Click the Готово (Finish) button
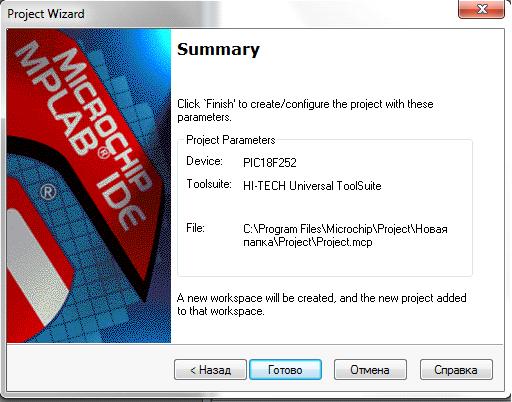Screen dimensions: 512x402 pos(285,369)
